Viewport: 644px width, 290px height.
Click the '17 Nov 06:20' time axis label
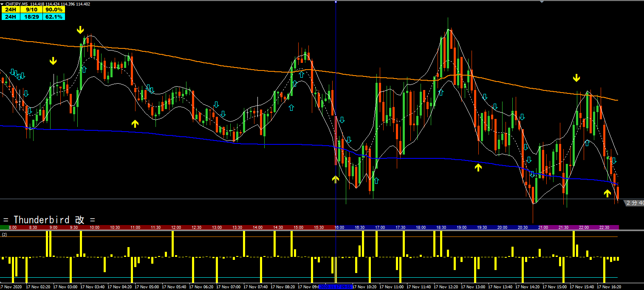pyautogui.click(x=202, y=287)
